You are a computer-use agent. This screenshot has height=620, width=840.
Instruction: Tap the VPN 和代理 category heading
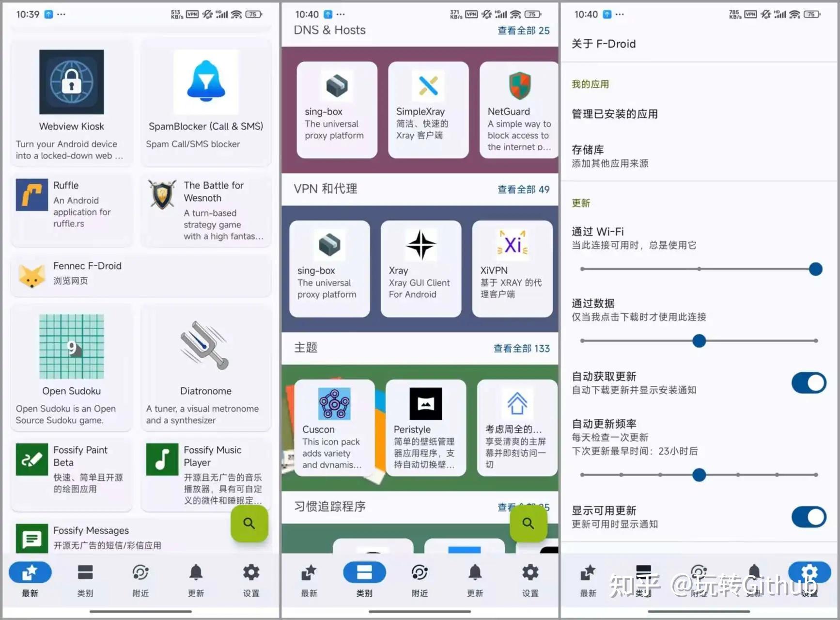pyautogui.click(x=326, y=189)
